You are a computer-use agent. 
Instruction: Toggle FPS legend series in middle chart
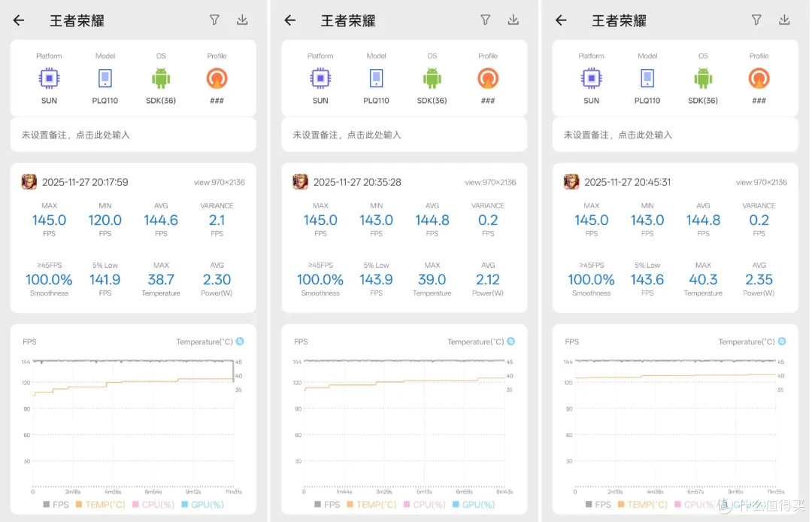pyautogui.click(x=327, y=505)
